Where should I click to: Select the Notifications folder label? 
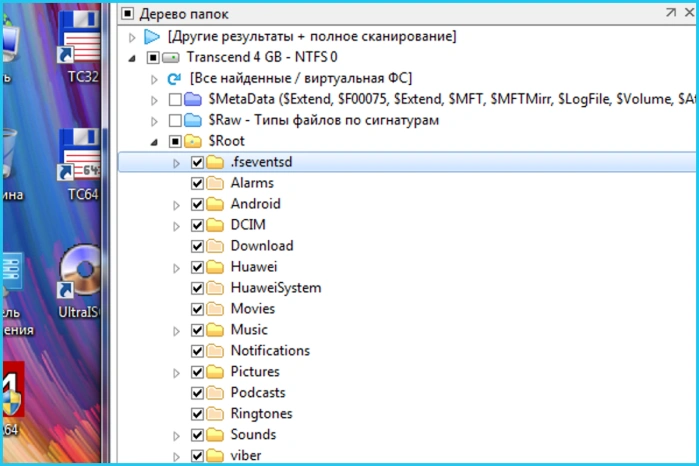coord(270,351)
